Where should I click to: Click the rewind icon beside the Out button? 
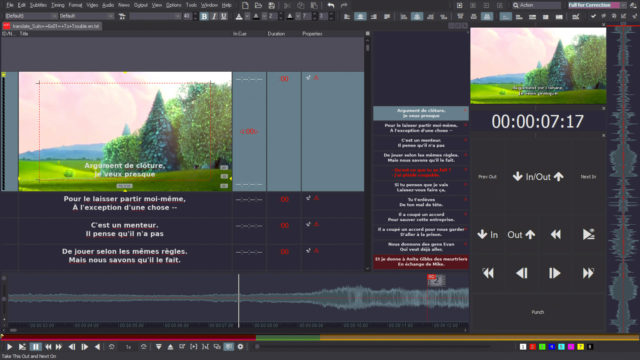(x=556, y=235)
